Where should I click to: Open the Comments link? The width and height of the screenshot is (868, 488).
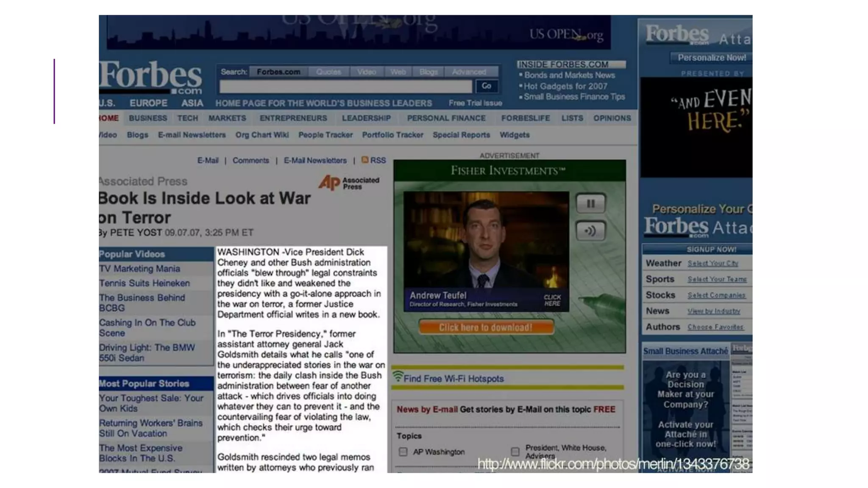[250, 161]
